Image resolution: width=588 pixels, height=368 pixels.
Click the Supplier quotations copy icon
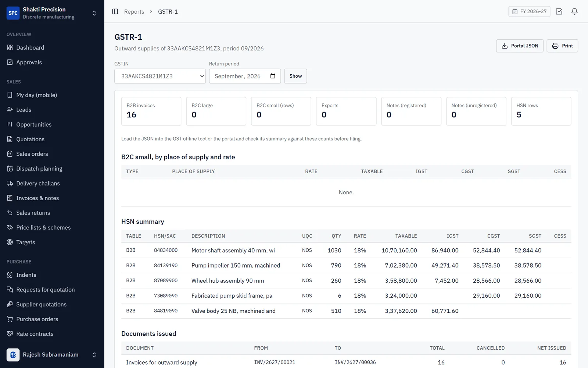pos(10,304)
